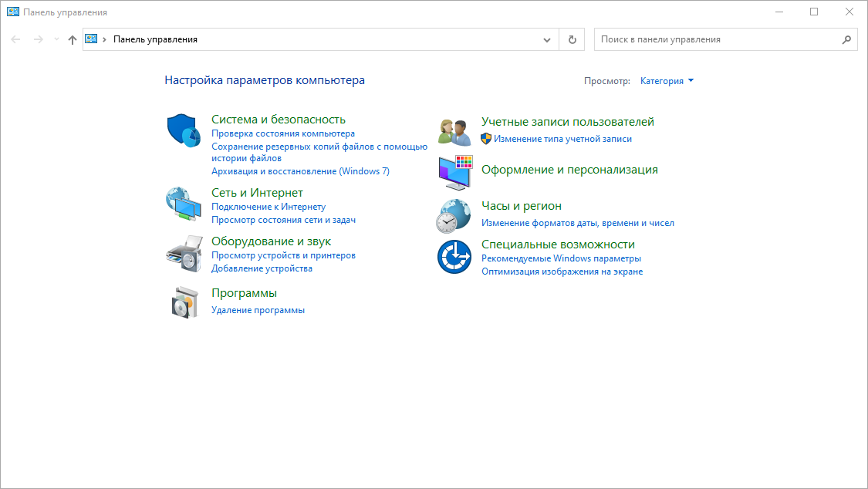Click the chevron before Панель управления breadcrumb
The height and width of the screenshot is (489, 868).
pyautogui.click(x=105, y=39)
